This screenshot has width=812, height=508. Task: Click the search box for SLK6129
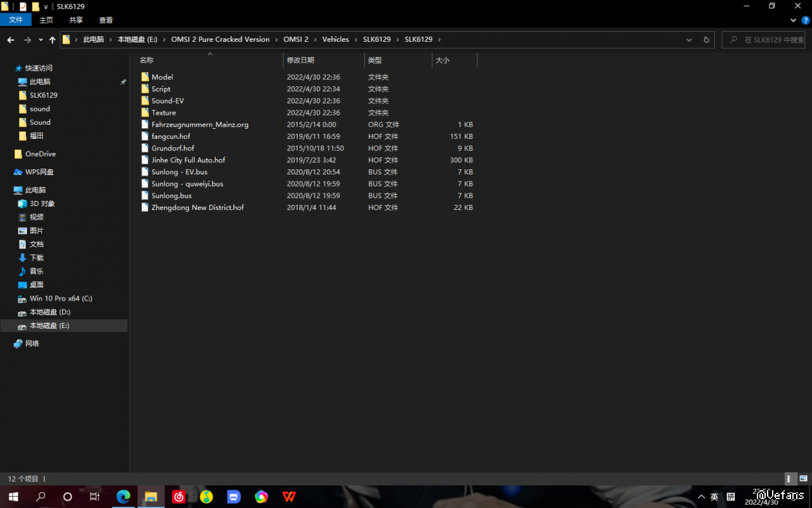coord(767,40)
